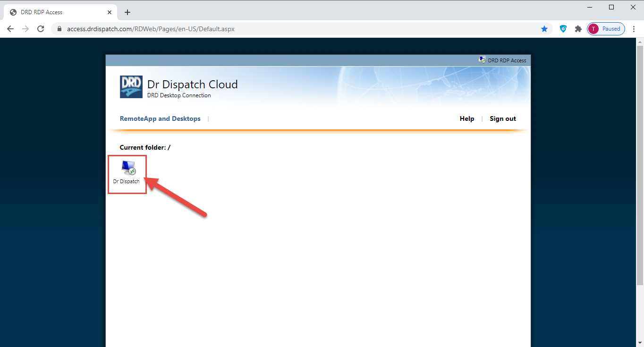Bookmark this page with the star icon
The height and width of the screenshot is (347, 644).
click(544, 29)
